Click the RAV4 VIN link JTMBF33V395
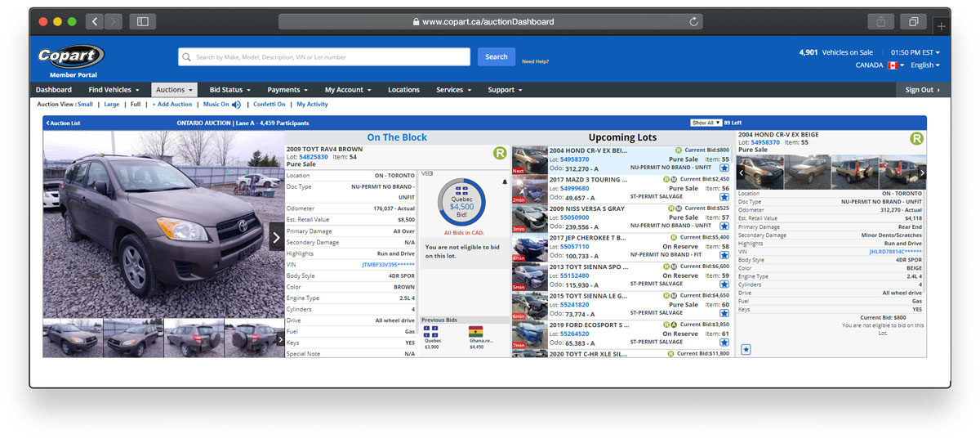The height and width of the screenshot is (439, 980). [388, 265]
